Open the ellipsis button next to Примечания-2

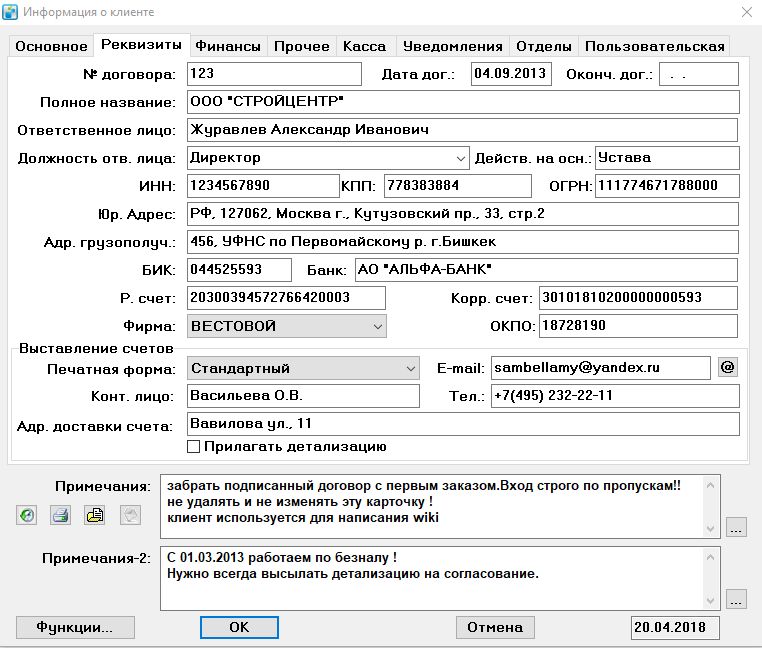pos(736,599)
